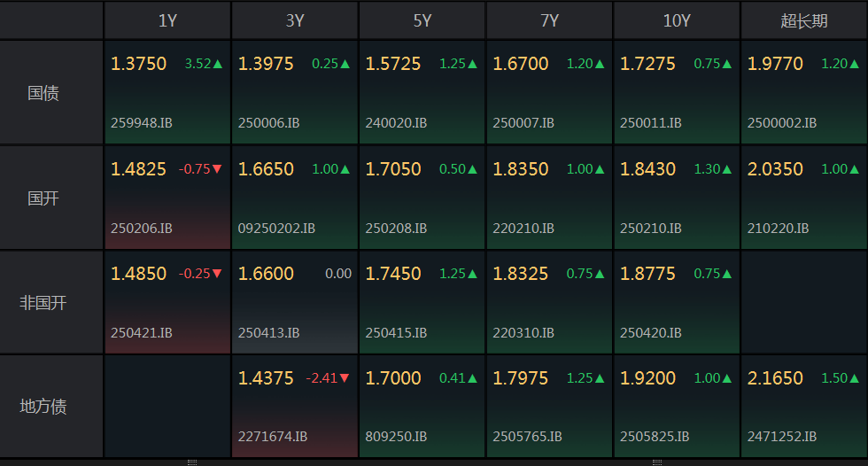The image size is (868, 466).
Task: Open the bond code 09250202.IB
Action: point(276,228)
